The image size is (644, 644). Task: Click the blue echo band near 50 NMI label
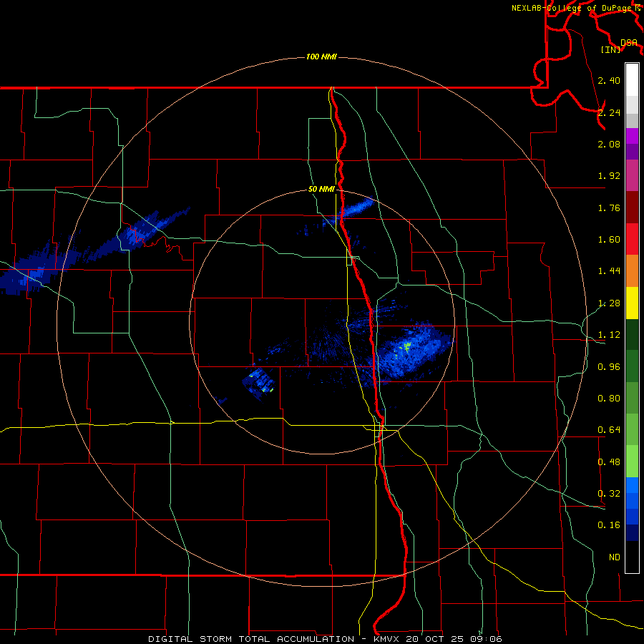coord(356,208)
